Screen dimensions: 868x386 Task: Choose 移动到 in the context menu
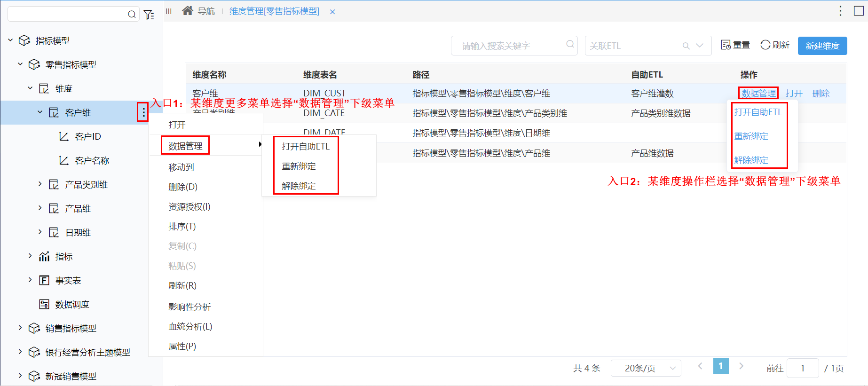click(x=206, y=167)
